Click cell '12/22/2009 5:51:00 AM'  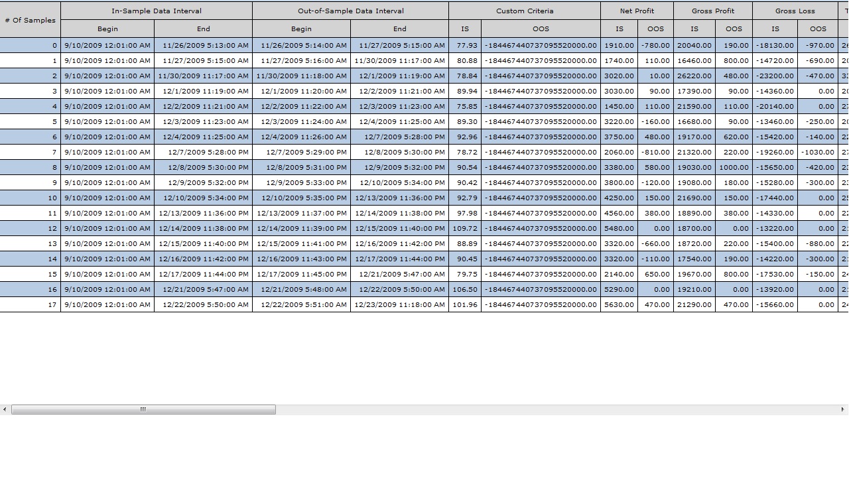click(301, 304)
